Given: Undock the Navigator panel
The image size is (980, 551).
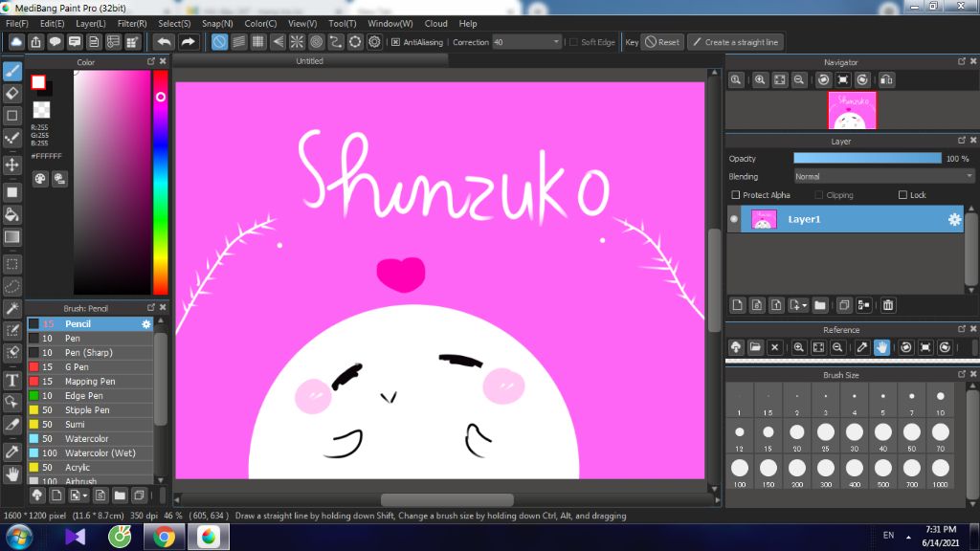Looking at the screenshot, I should pos(962,61).
